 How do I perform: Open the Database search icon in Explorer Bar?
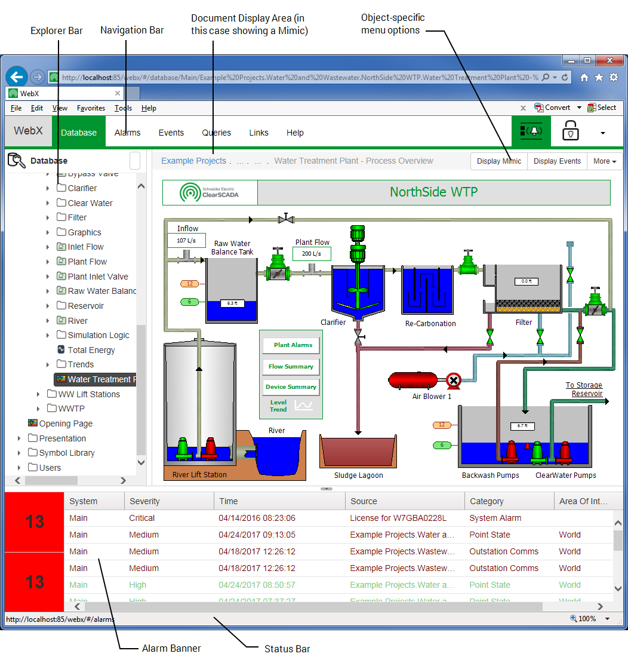pyautogui.click(x=16, y=160)
